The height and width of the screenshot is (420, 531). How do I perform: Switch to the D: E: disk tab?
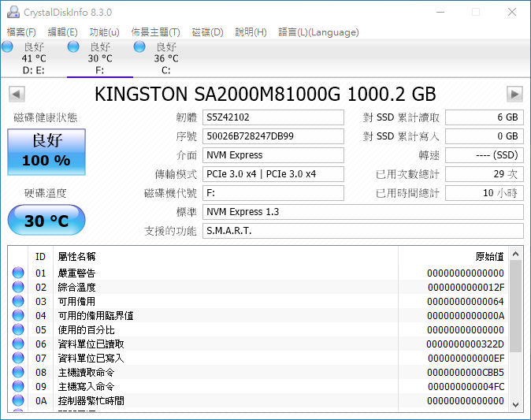pos(34,58)
